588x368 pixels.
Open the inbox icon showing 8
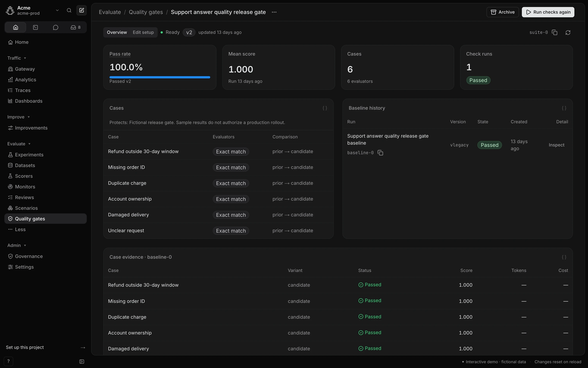coord(76,27)
